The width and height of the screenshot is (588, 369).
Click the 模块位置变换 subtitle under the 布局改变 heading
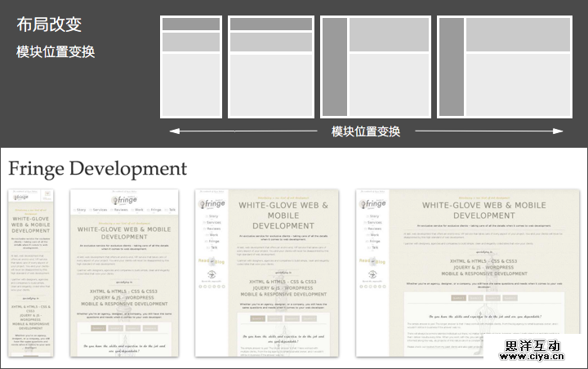(x=56, y=51)
